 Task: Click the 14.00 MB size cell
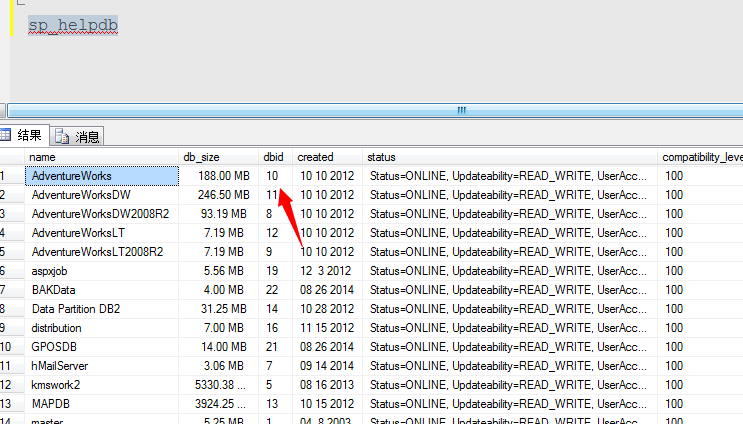(x=218, y=347)
